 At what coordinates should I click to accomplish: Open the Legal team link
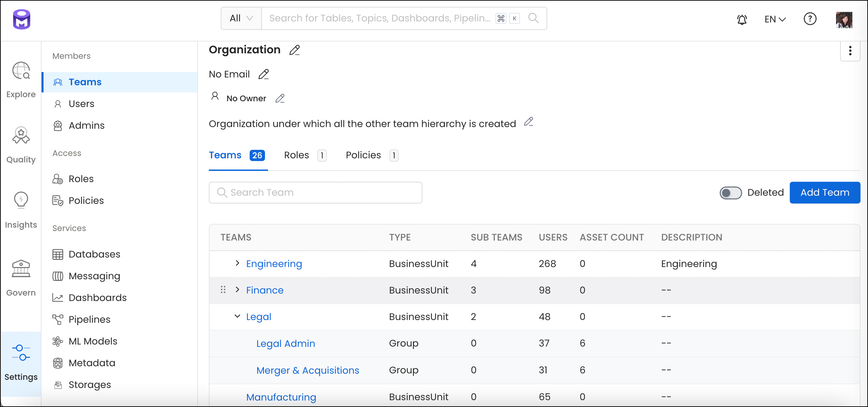click(x=258, y=317)
